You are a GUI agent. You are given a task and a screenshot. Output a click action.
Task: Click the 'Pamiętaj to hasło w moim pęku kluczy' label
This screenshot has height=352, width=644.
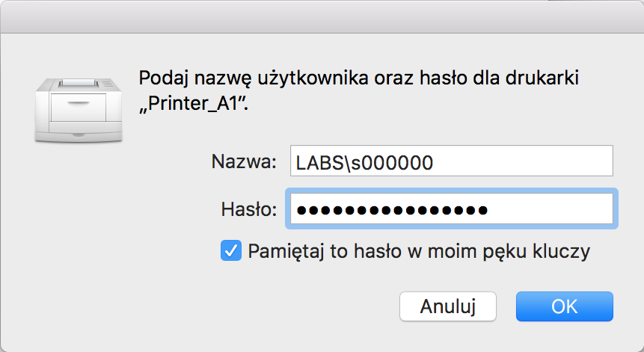click(x=419, y=252)
